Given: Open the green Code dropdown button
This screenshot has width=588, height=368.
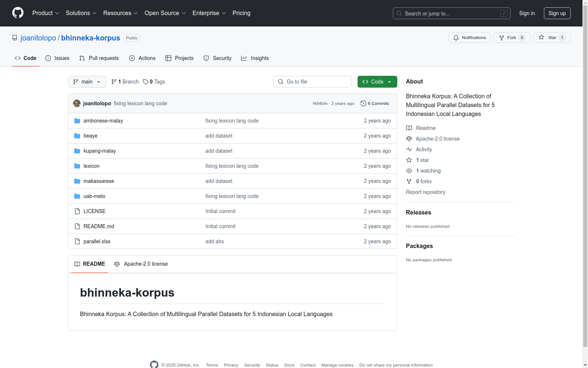Looking at the screenshot, I should coord(377,82).
